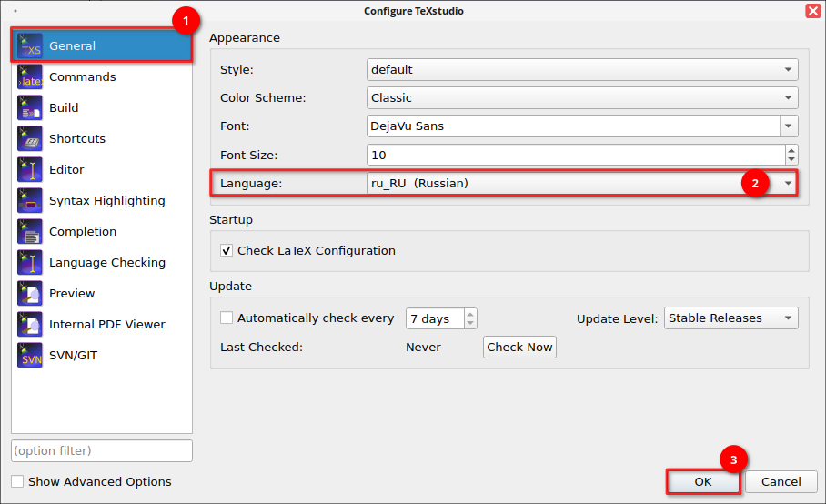Click the Preview magnifier icon
Image resolution: width=826 pixels, height=504 pixels.
tap(30, 293)
